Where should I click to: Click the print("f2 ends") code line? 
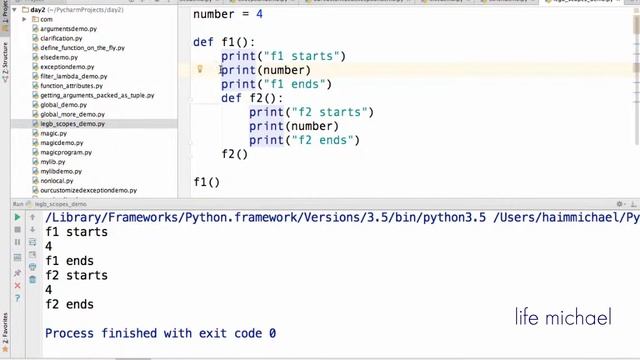pyautogui.click(x=304, y=140)
